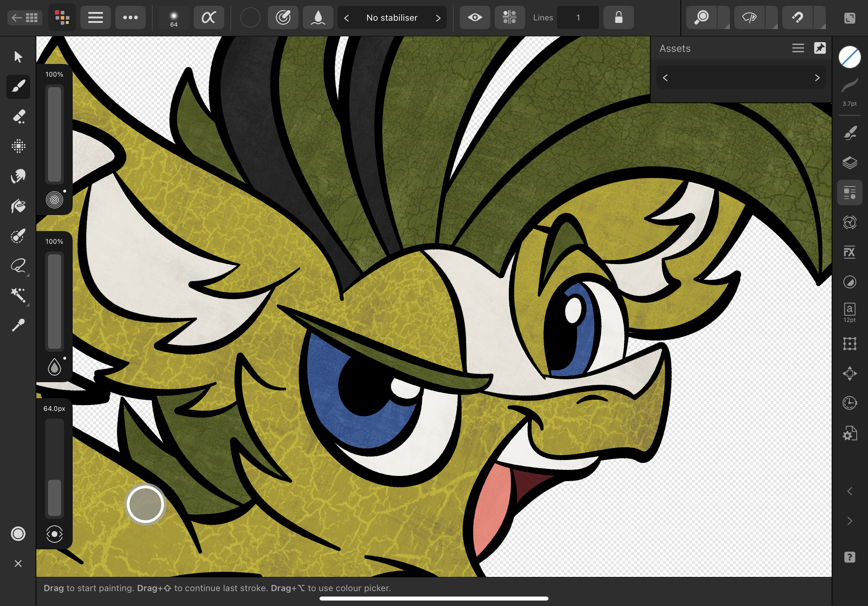Toggle the symmetry button
This screenshot has width=868, height=606.
(510, 17)
